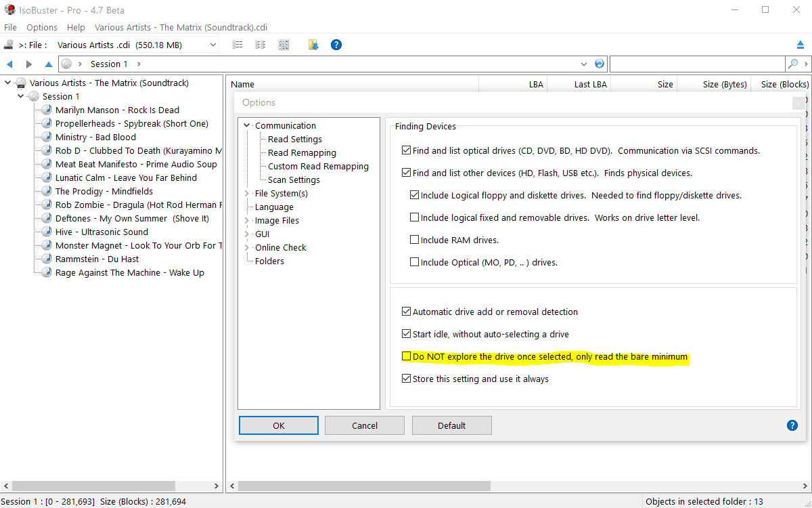This screenshot has height=508, width=812.
Task: Open the File menu
Action: click(x=10, y=27)
